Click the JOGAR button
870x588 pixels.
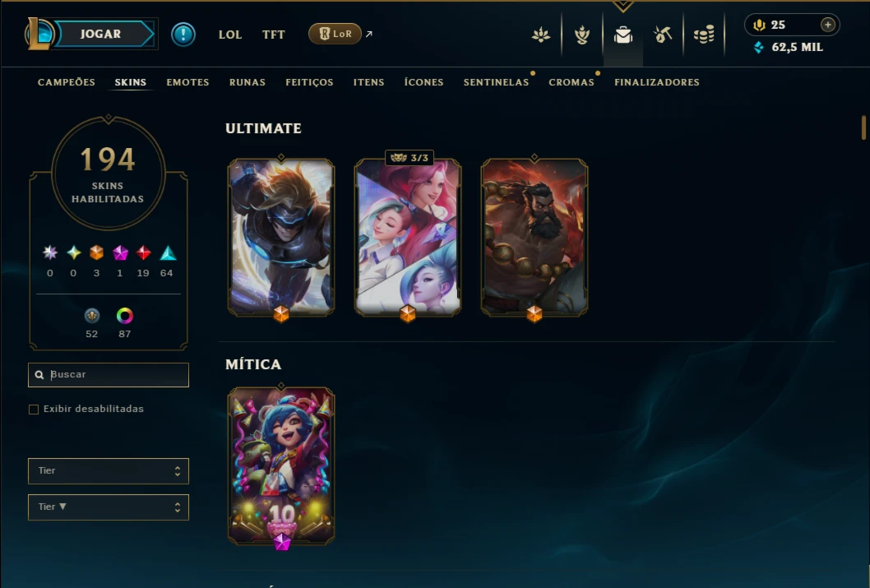100,34
